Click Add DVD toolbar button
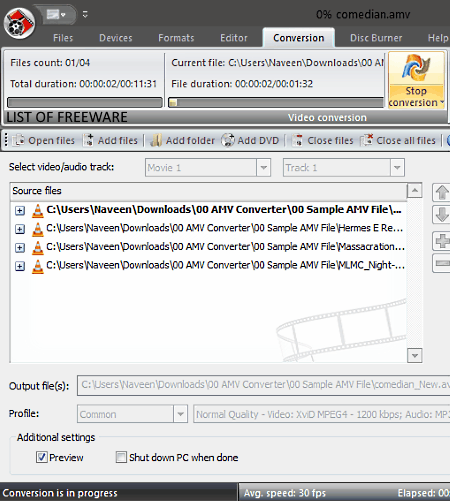This screenshot has height=501, width=450. point(250,140)
